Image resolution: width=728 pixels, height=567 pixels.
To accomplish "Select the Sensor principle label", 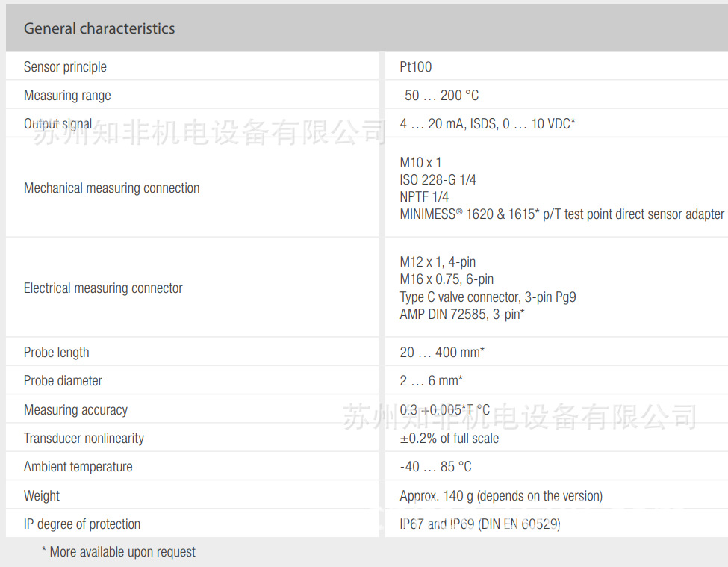I will (x=65, y=66).
